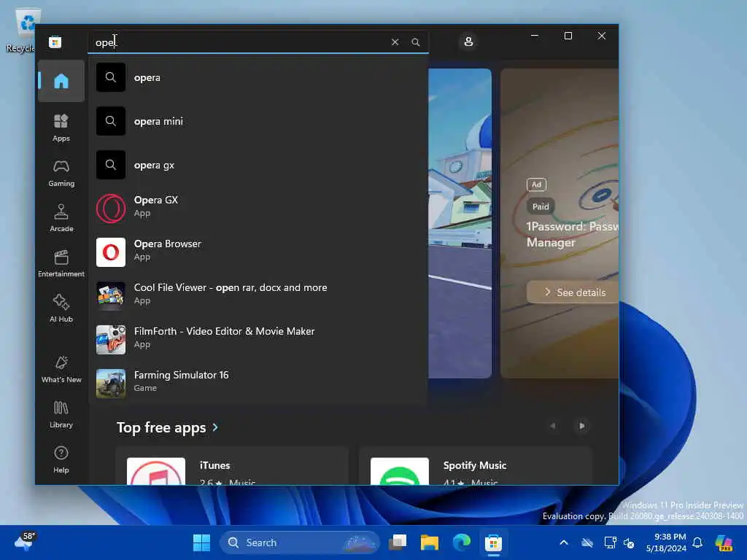Open the Library section
This screenshot has height=560, width=747.
pyautogui.click(x=61, y=414)
